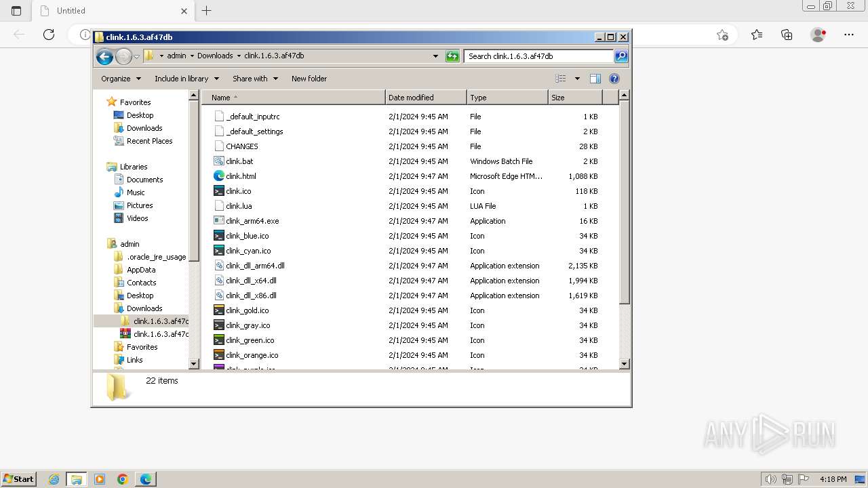This screenshot has height=488, width=868.
Task: Open Favorites in the navigation pane
Action: (129, 102)
